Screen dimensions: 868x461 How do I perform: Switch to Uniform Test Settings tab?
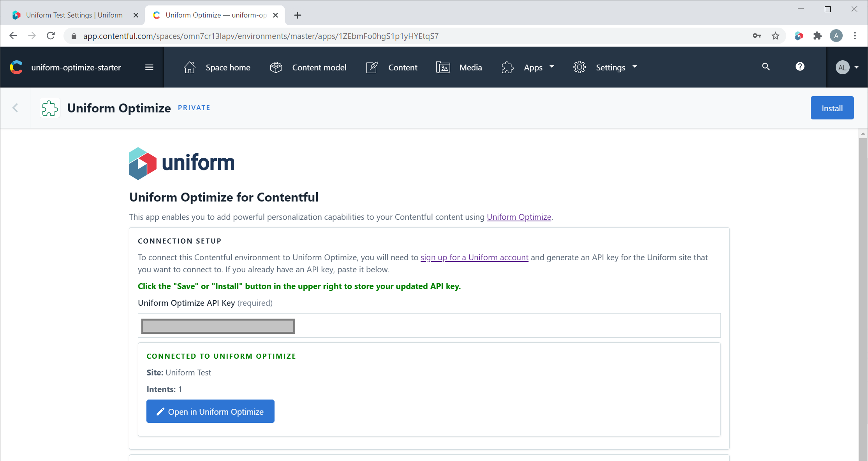coord(74,15)
